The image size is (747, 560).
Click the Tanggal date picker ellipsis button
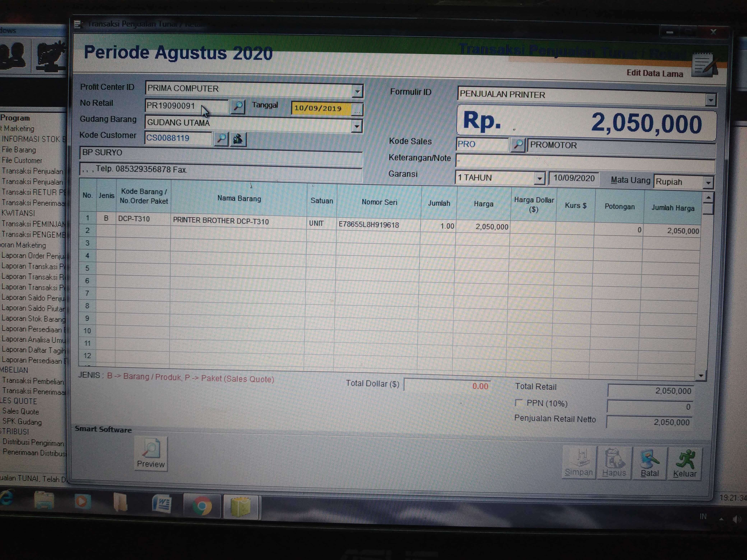point(357,109)
